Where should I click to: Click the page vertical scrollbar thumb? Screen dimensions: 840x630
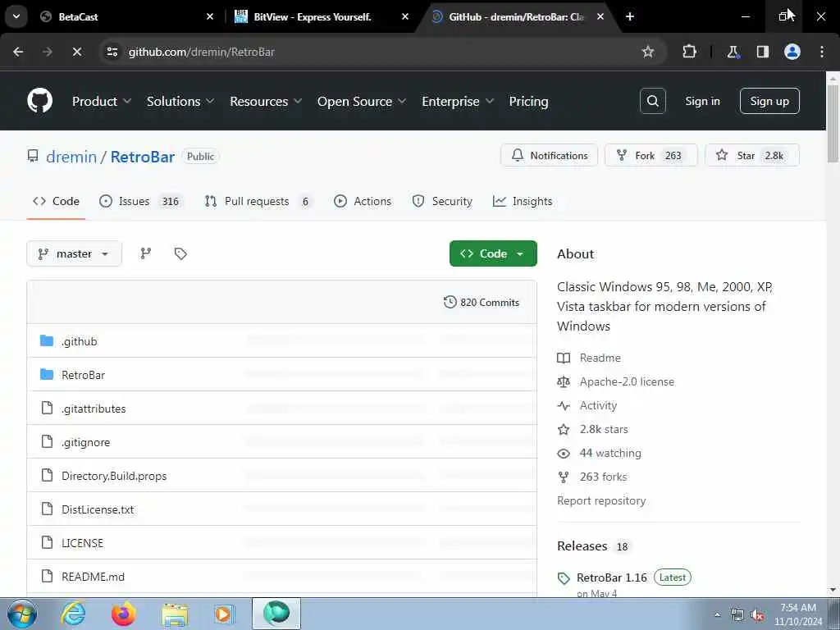point(833,123)
